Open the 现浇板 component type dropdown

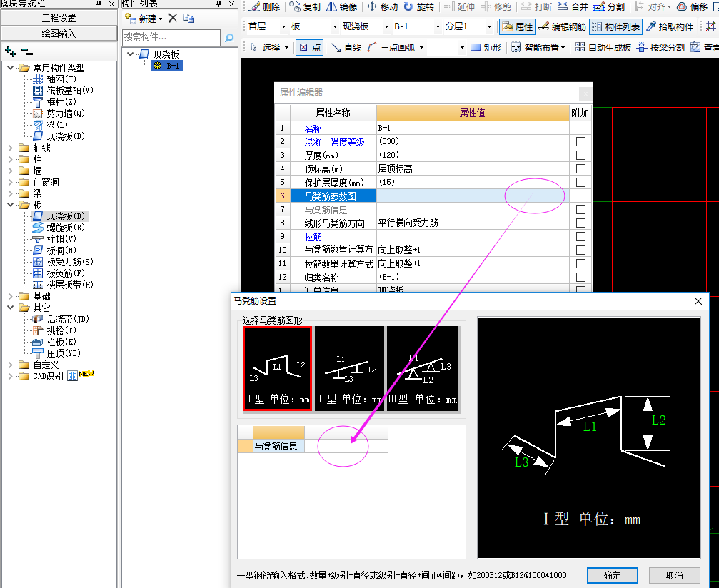(386, 26)
